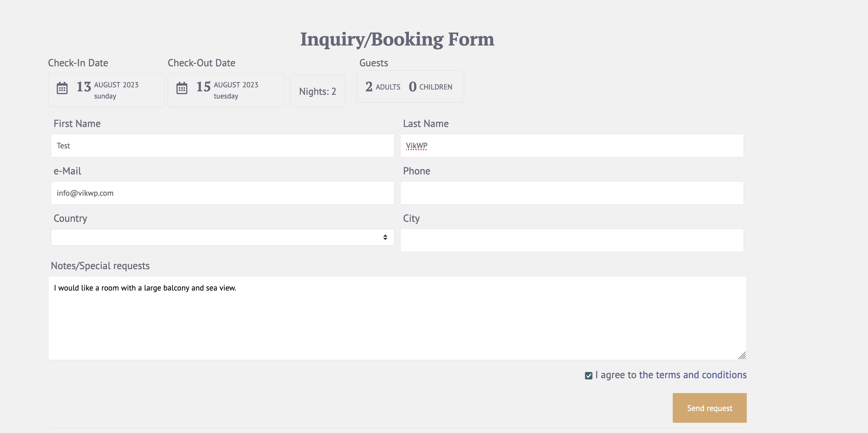868x433 pixels.
Task: Click the First Name label
Action: [x=77, y=124]
